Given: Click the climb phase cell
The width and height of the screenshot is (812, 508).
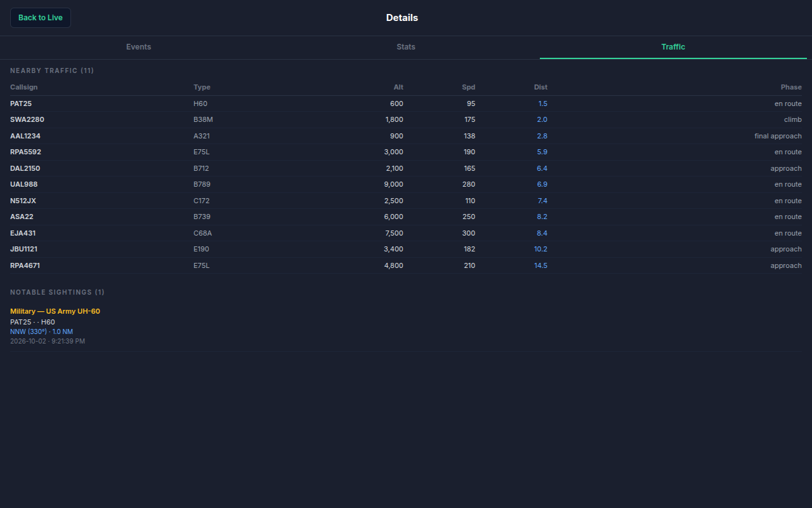Looking at the screenshot, I should (793, 119).
